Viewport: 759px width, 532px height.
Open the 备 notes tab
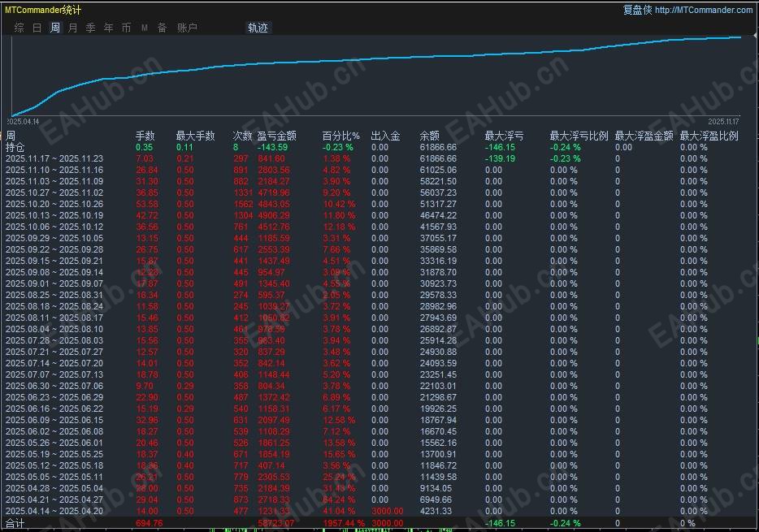163,28
